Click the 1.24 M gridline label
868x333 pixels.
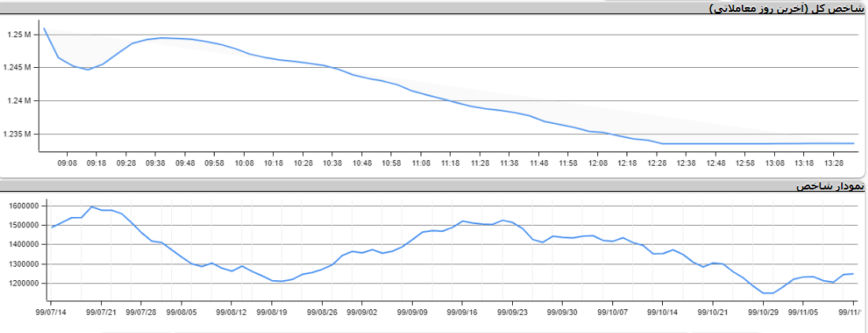pyautogui.click(x=18, y=101)
